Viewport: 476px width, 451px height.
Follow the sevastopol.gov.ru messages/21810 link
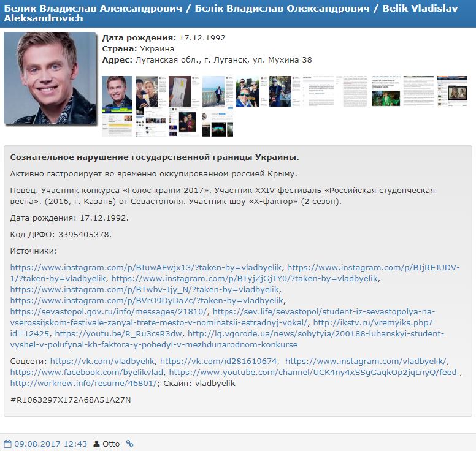109,311
